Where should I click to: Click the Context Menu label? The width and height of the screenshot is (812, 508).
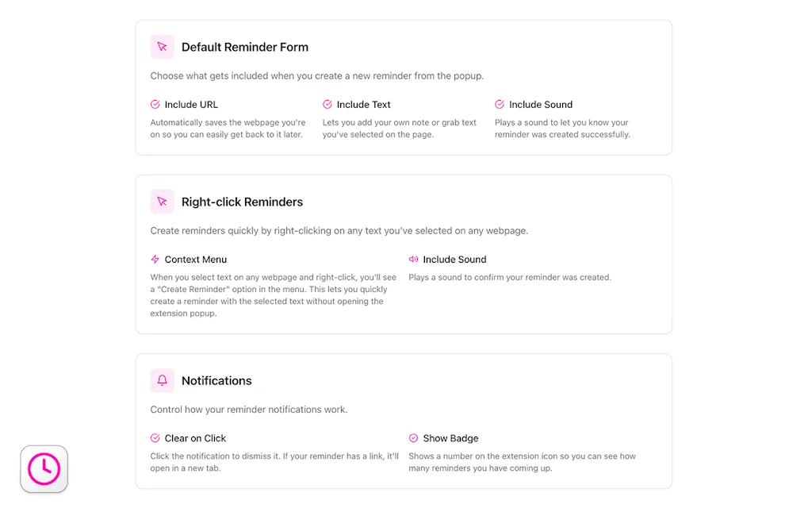(x=195, y=259)
